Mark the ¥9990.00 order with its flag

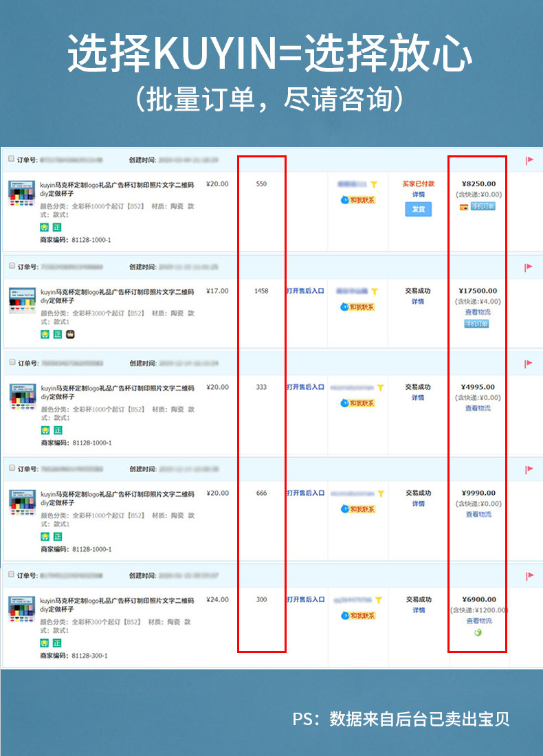(x=529, y=469)
